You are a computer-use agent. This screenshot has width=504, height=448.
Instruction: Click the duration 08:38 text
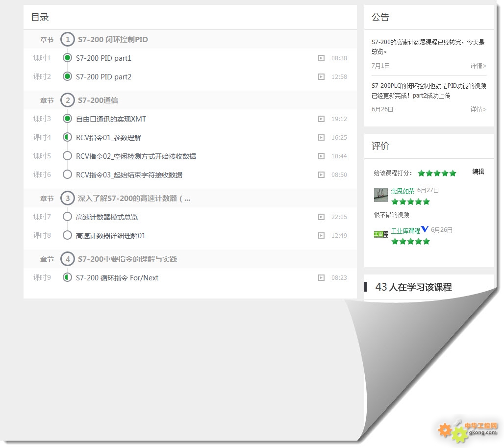pos(339,58)
